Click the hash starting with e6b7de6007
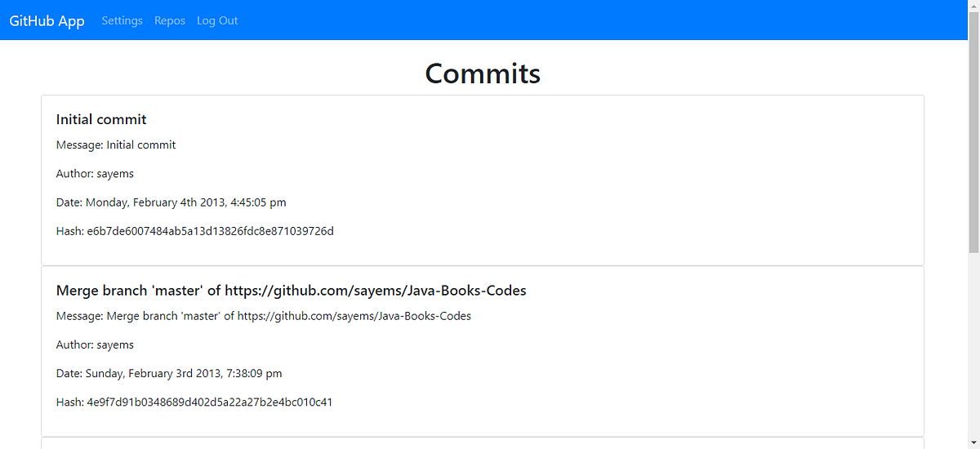 pyautogui.click(x=194, y=231)
